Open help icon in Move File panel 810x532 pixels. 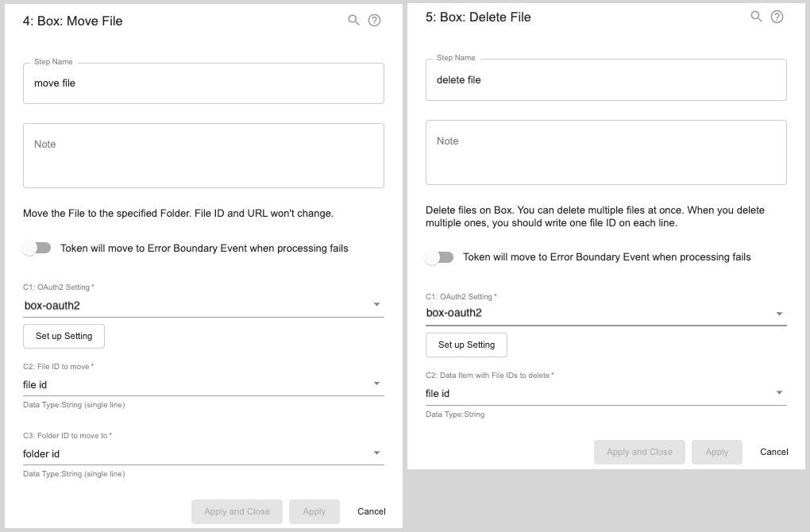click(x=375, y=21)
